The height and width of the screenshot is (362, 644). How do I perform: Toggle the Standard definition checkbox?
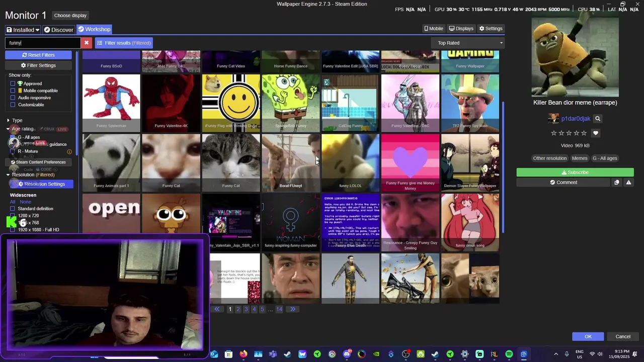[13, 209]
